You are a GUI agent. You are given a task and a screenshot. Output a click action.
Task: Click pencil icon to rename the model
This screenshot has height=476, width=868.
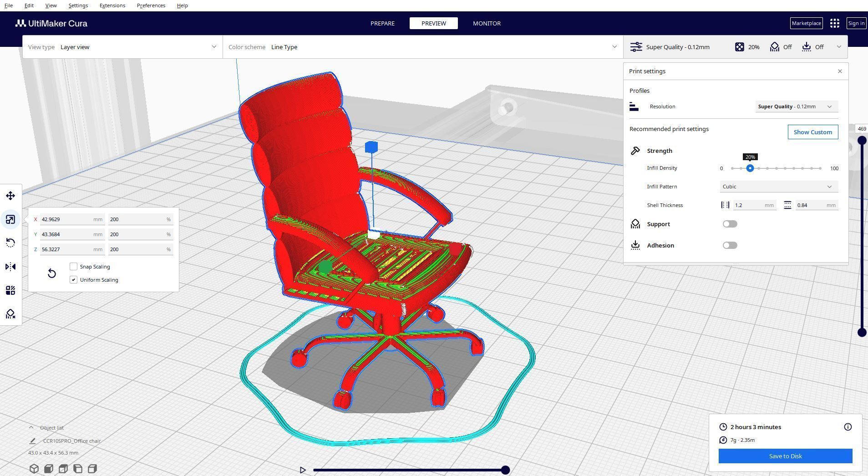[33, 441]
